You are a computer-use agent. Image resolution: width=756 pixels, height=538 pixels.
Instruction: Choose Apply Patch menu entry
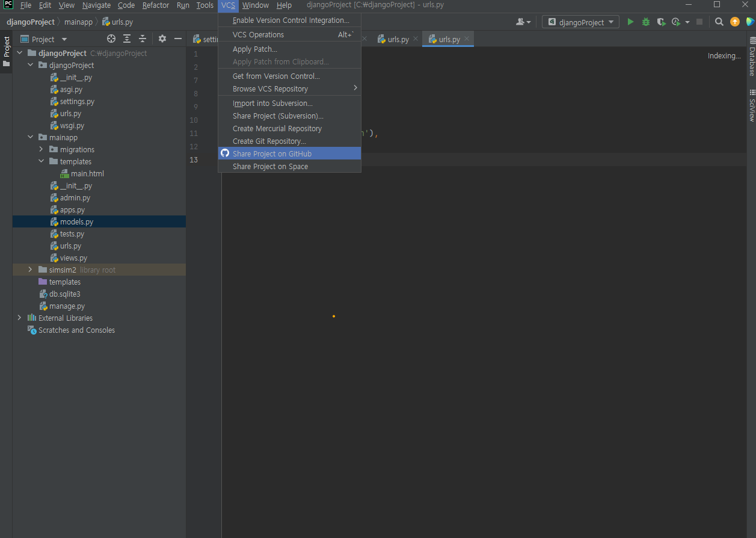pos(289,49)
